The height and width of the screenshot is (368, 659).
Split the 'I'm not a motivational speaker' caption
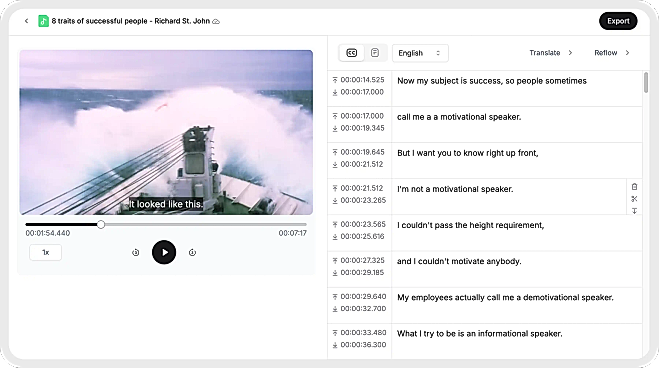634,199
